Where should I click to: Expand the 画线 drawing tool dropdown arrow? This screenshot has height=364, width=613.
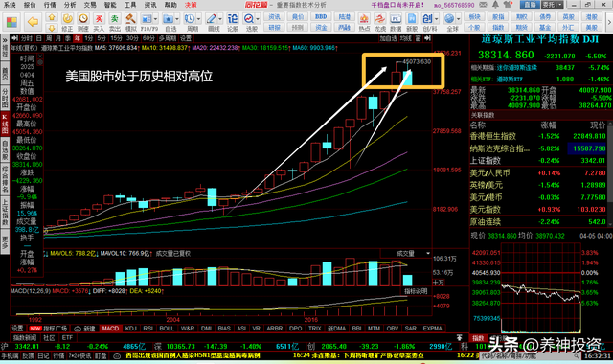(219, 19)
